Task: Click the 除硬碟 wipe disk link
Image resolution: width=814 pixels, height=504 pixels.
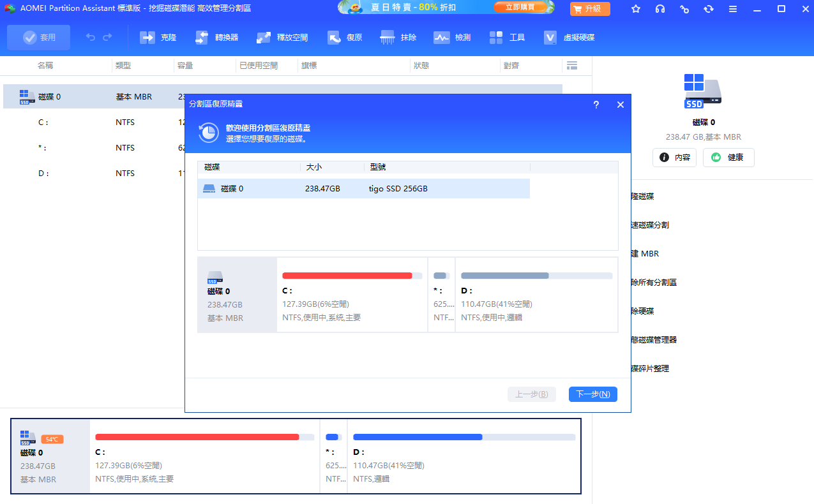Action: pyautogui.click(x=642, y=311)
